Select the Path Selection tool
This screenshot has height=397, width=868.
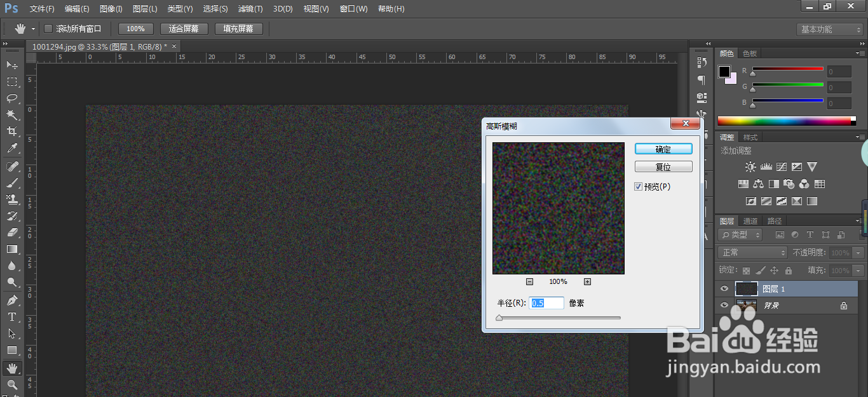coord(12,333)
